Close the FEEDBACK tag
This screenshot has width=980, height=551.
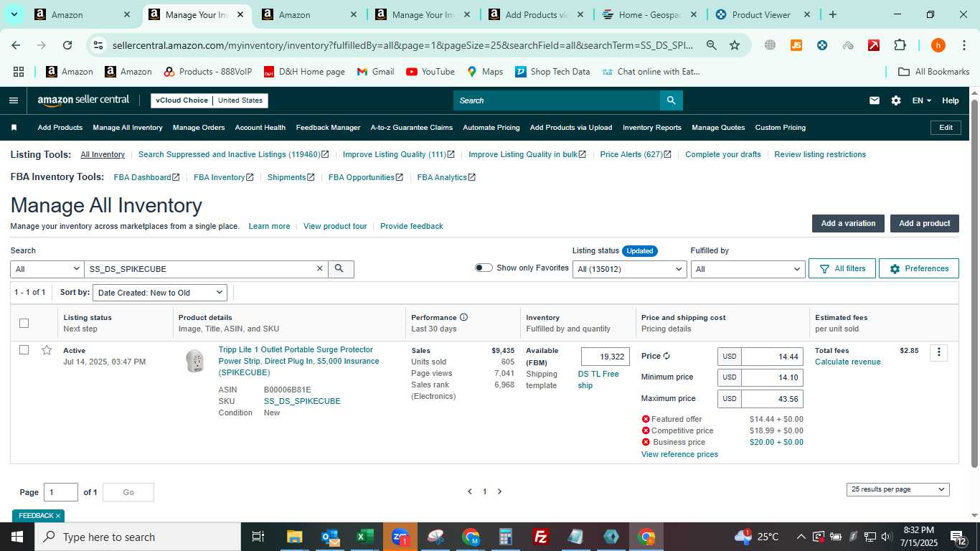58,516
